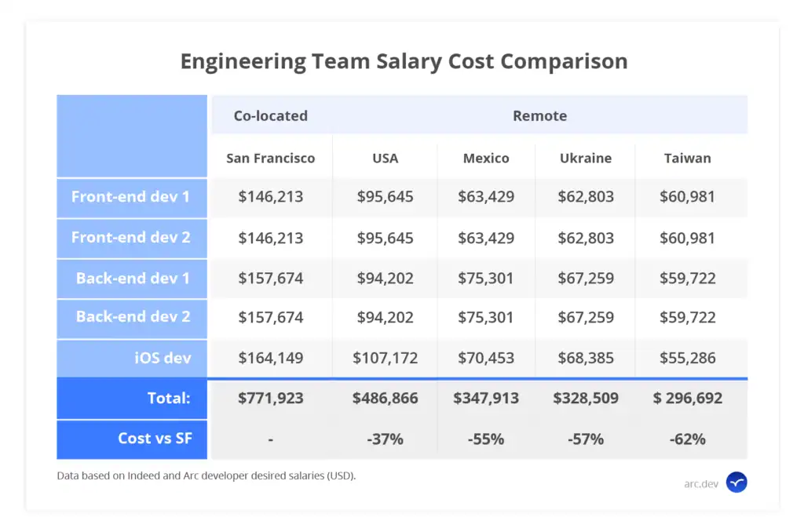Click the data source footnote text
Viewport: 804px width, 532px height.
[206, 476]
